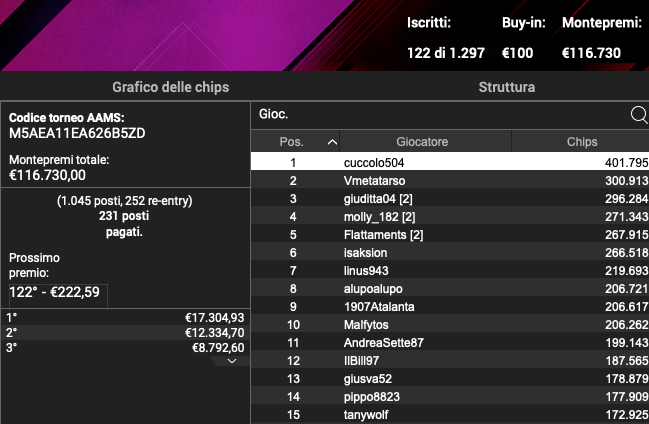Screen dimensions: 649x424
Task: Switch to Grafico delle chips tab
Action: [x=124, y=87]
